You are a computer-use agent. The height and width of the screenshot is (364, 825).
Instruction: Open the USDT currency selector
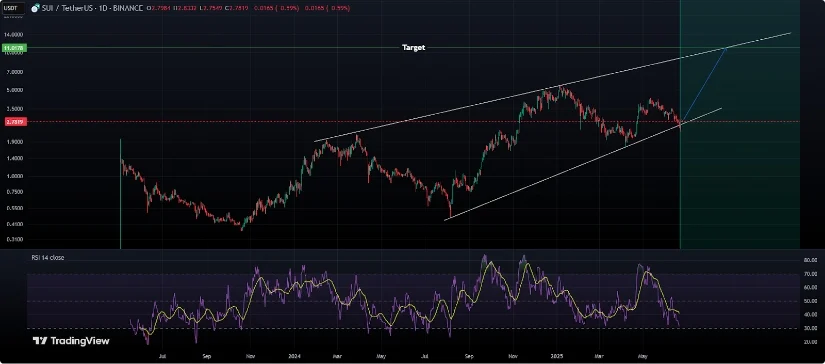pyautogui.click(x=13, y=8)
